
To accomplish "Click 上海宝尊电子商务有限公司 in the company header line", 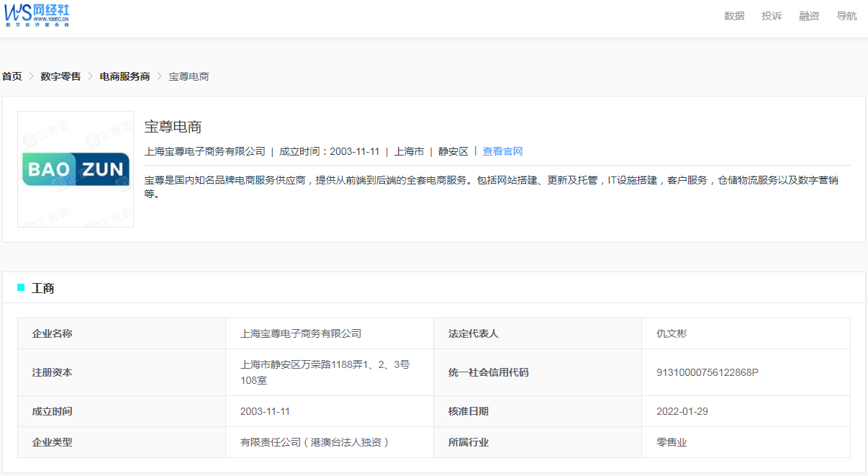I will click(205, 151).
